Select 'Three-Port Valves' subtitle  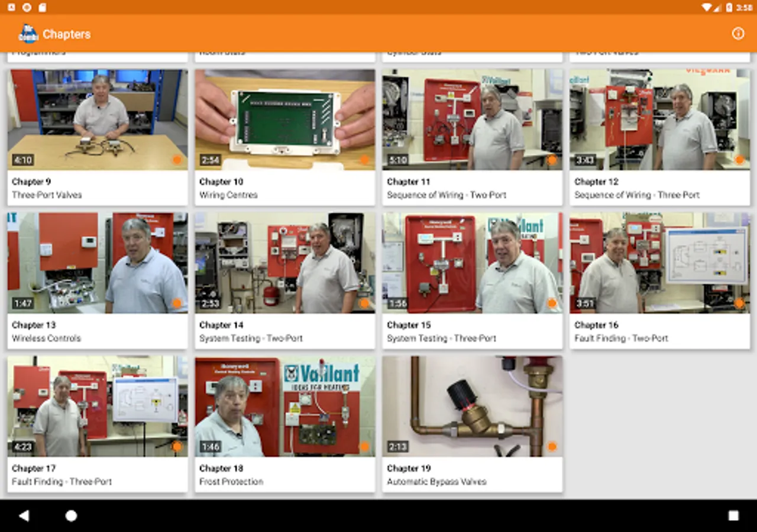pos(47,195)
